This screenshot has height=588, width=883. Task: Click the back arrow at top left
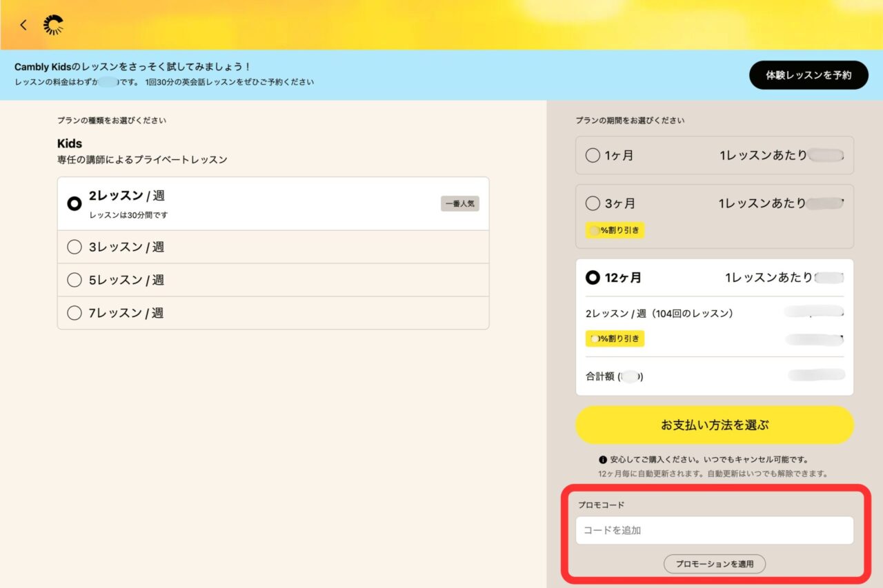point(23,25)
